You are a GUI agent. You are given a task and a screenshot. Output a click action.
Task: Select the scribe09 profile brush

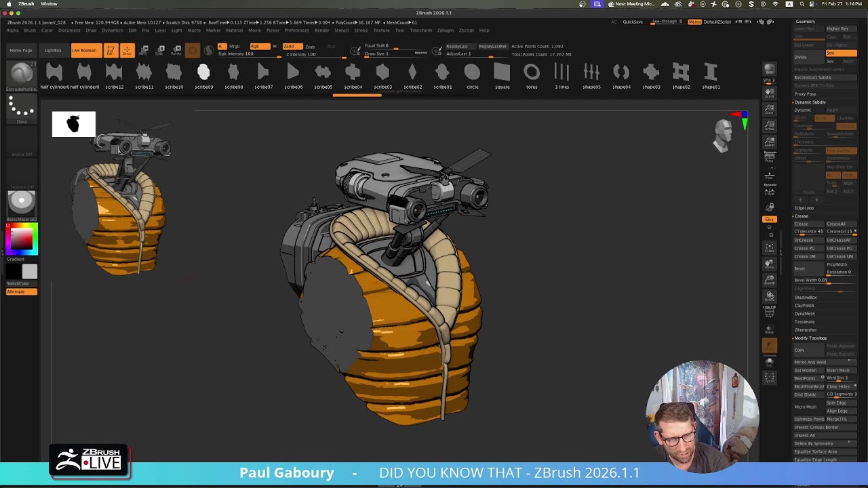click(x=203, y=75)
